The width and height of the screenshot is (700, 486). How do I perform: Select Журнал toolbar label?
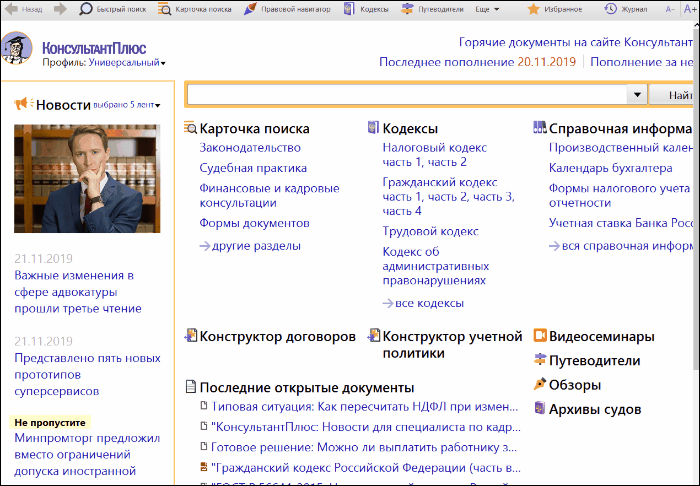coord(634,9)
